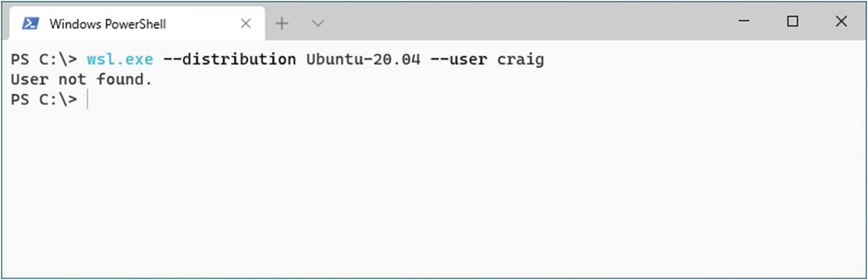868x280 pixels.
Task: Click the word found in error output
Action: 124,79
